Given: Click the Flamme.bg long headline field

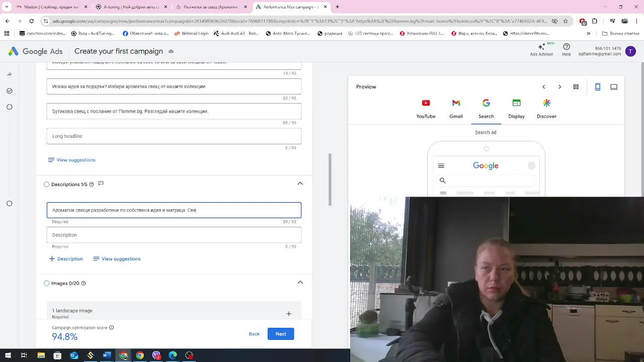Looking at the screenshot, I should [174, 111].
